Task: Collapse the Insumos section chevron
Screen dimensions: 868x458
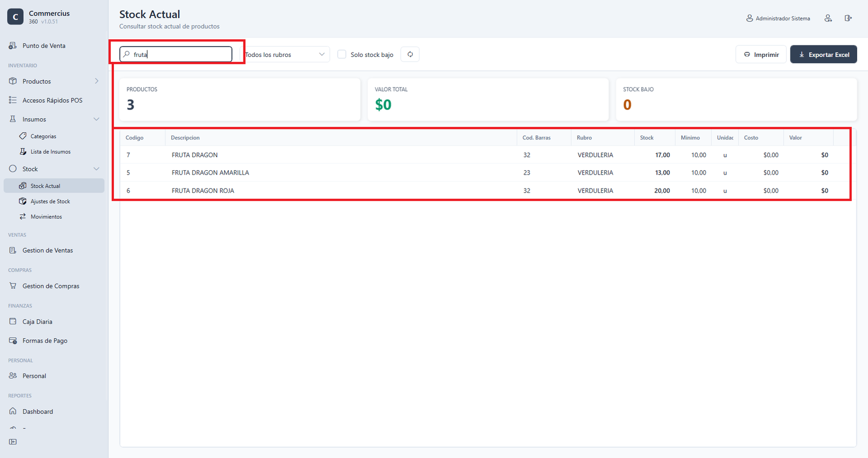Action: [97, 119]
